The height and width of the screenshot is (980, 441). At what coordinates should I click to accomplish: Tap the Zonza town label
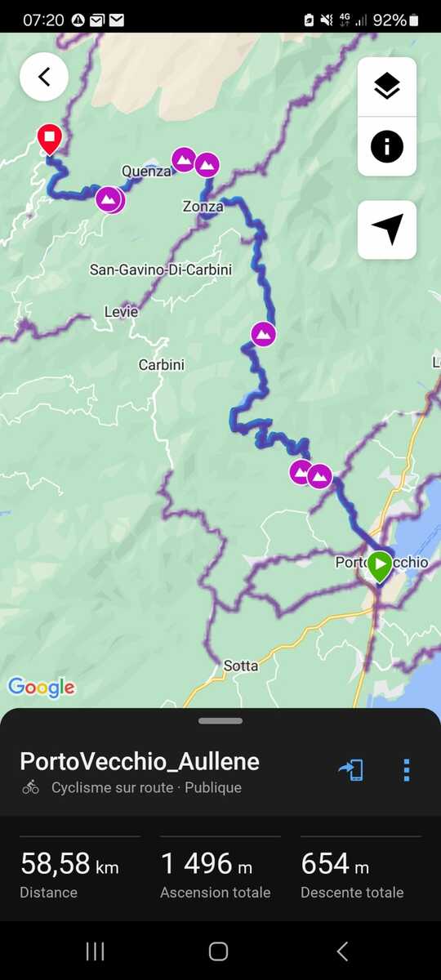203,207
